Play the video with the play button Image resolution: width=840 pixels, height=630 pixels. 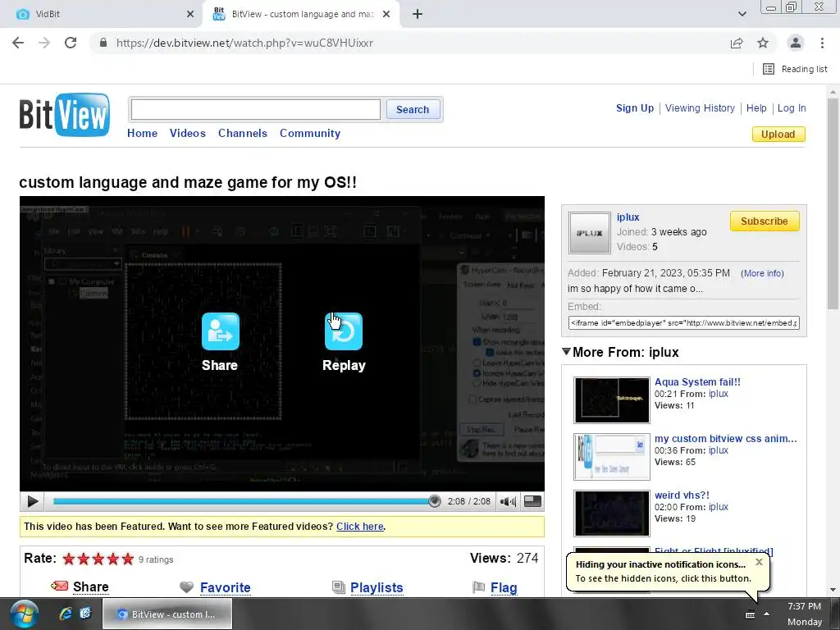pos(32,501)
